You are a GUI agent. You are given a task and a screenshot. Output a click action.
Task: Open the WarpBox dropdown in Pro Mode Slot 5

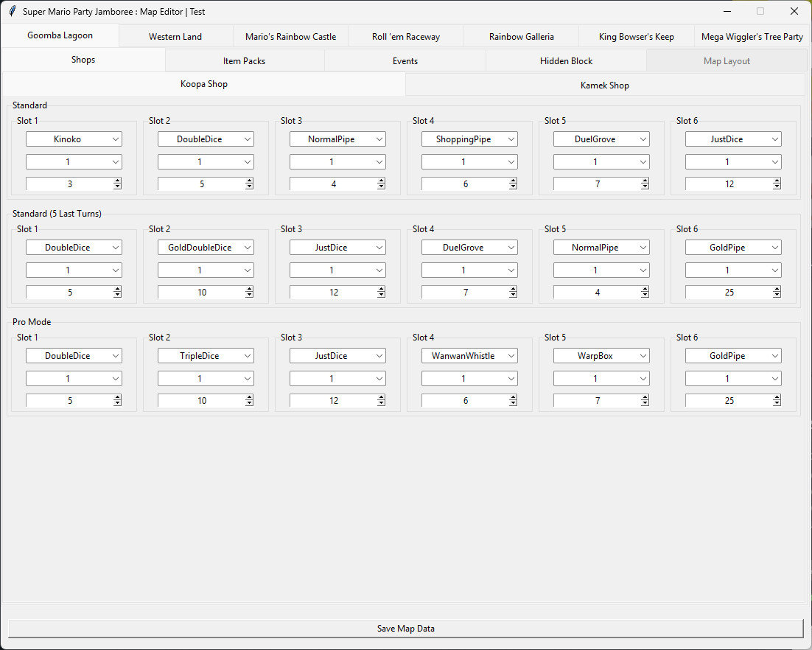pyautogui.click(x=601, y=355)
